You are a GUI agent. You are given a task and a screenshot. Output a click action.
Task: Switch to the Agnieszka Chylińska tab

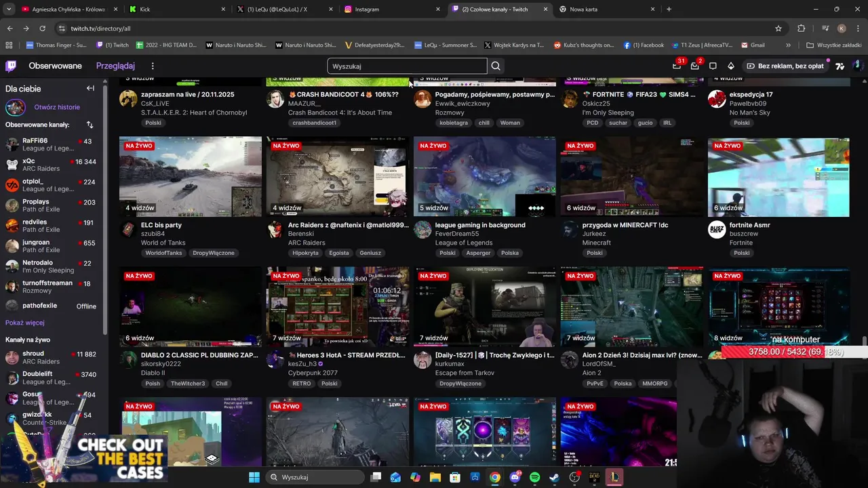tap(68, 9)
